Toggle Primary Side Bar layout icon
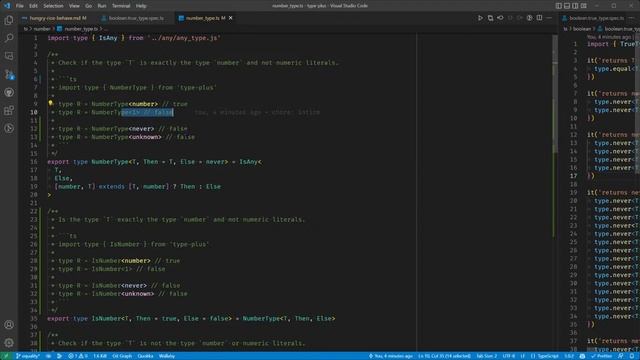 coord(558,6)
